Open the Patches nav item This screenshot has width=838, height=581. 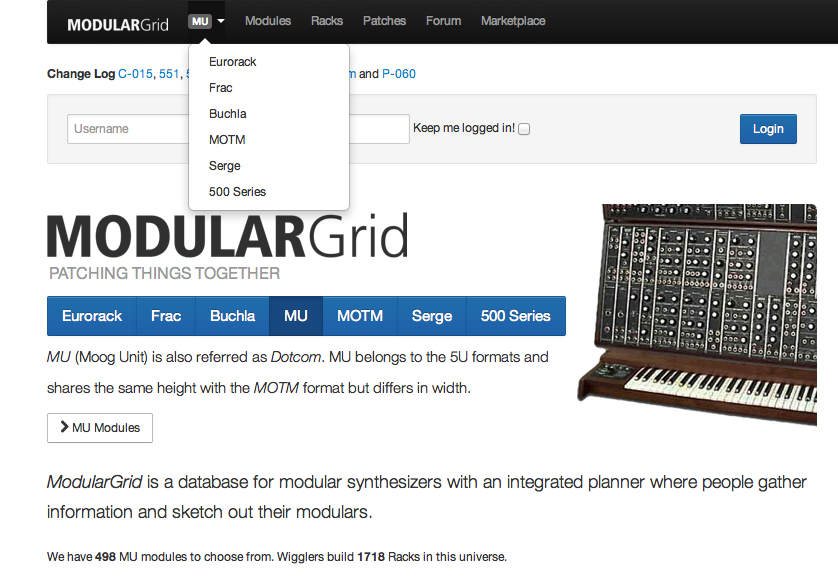tap(384, 21)
